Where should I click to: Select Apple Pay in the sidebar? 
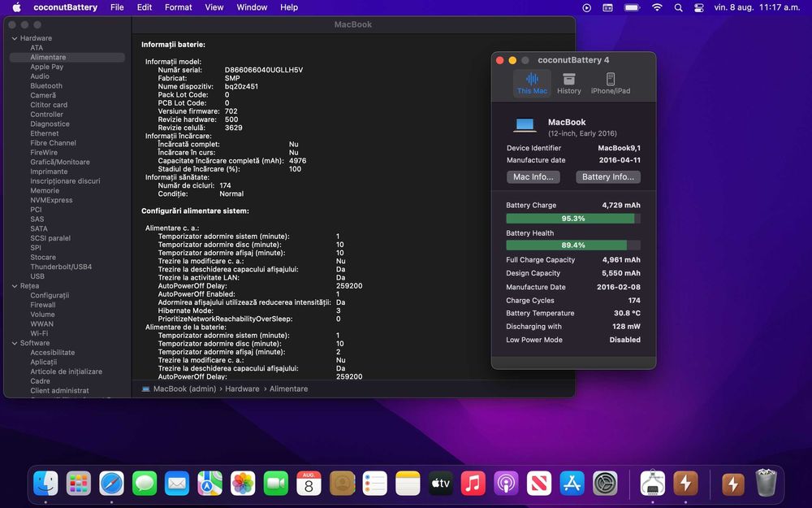(x=46, y=67)
